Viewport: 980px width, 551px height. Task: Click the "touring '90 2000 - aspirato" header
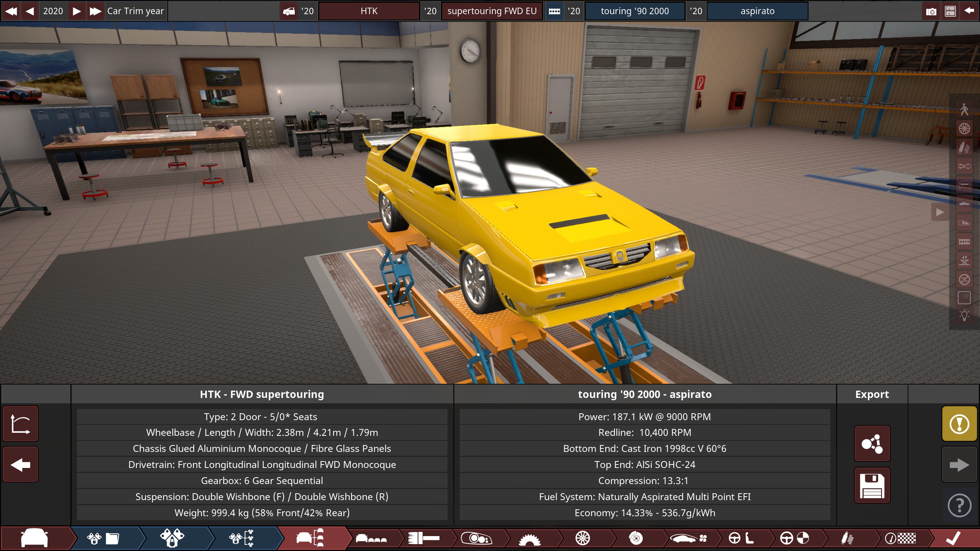[x=645, y=394]
